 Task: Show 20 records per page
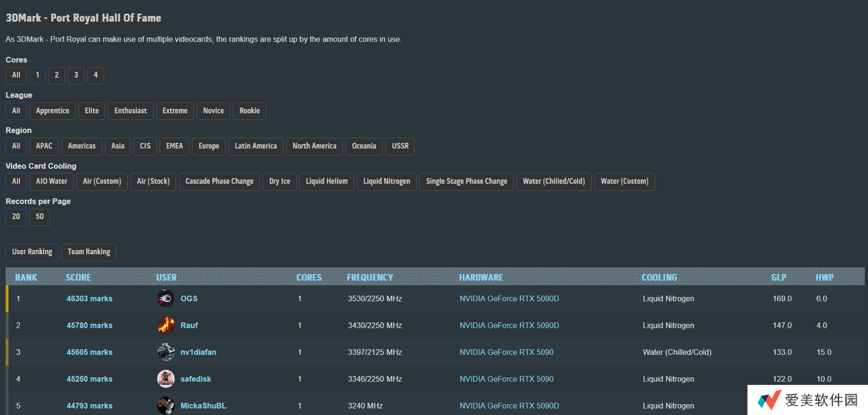coord(16,217)
